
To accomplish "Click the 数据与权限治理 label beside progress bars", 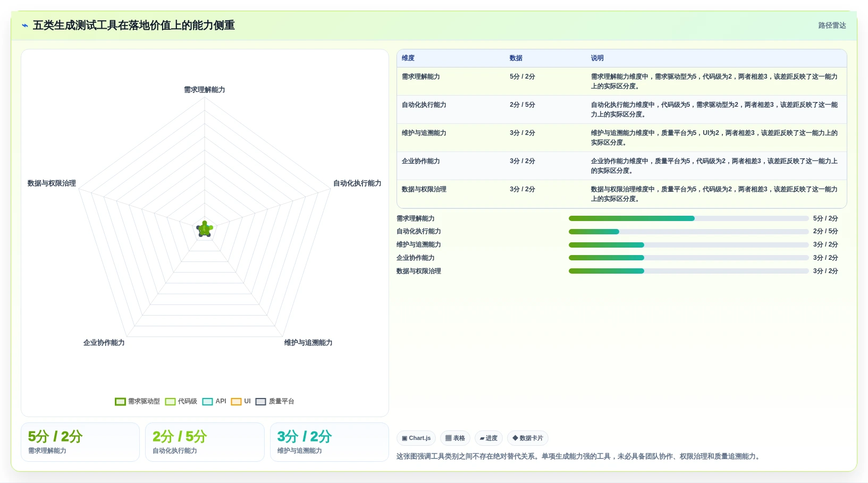I will pos(419,271).
